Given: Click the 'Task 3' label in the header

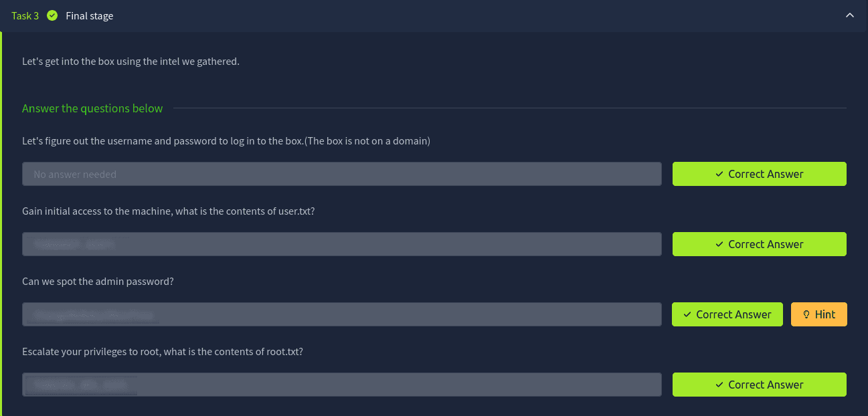Looking at the screenshot, I should [x=25, y=15].
